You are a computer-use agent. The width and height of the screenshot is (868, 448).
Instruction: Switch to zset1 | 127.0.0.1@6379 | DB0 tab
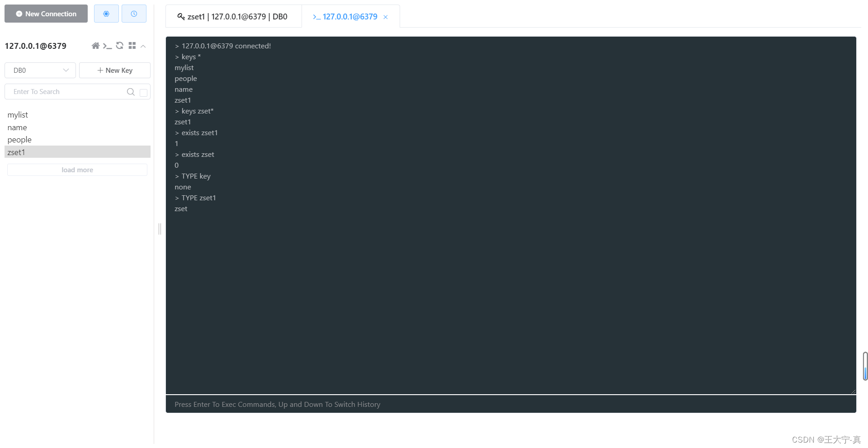233,17
